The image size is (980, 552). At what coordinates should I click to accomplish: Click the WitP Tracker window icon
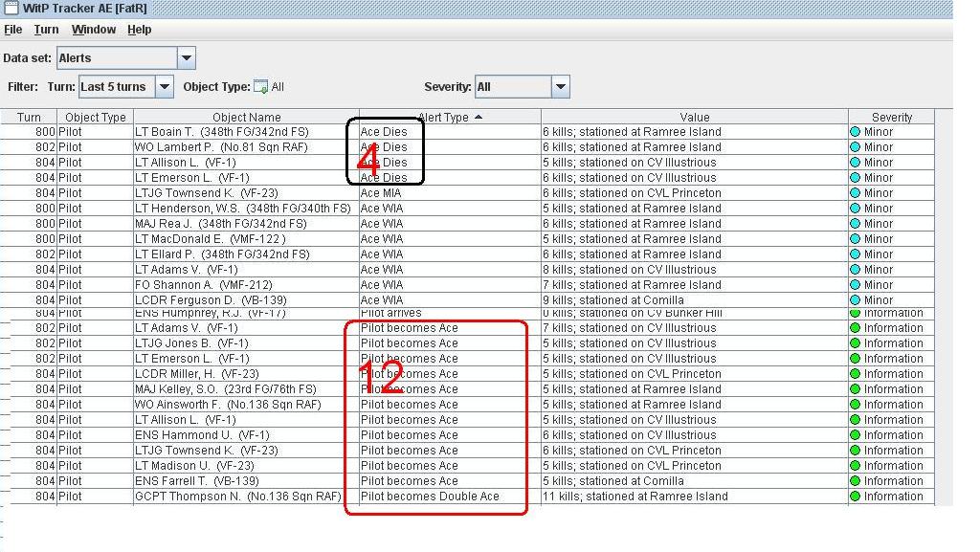pyautogui.click(x=11, y=8)
